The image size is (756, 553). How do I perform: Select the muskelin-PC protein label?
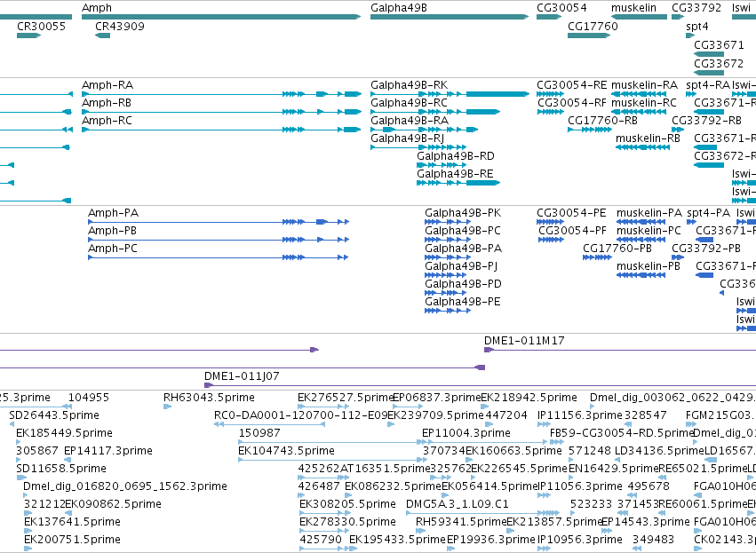649,231
